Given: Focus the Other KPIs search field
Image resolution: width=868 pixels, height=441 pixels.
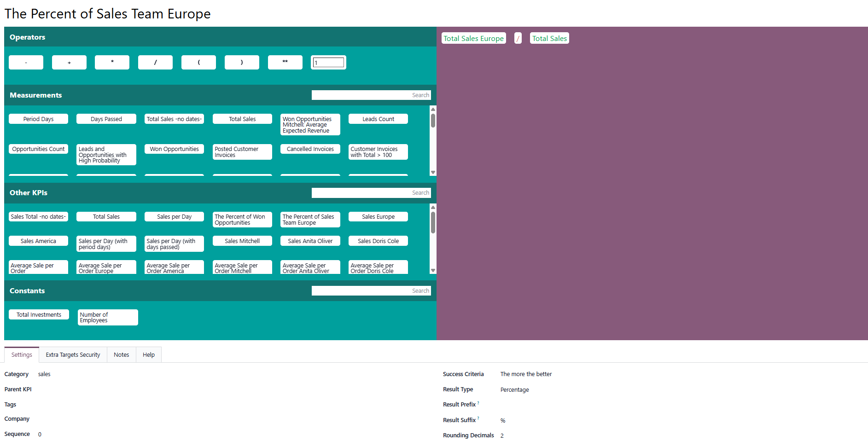Looking at the screenshot, I should coord(371,192).
